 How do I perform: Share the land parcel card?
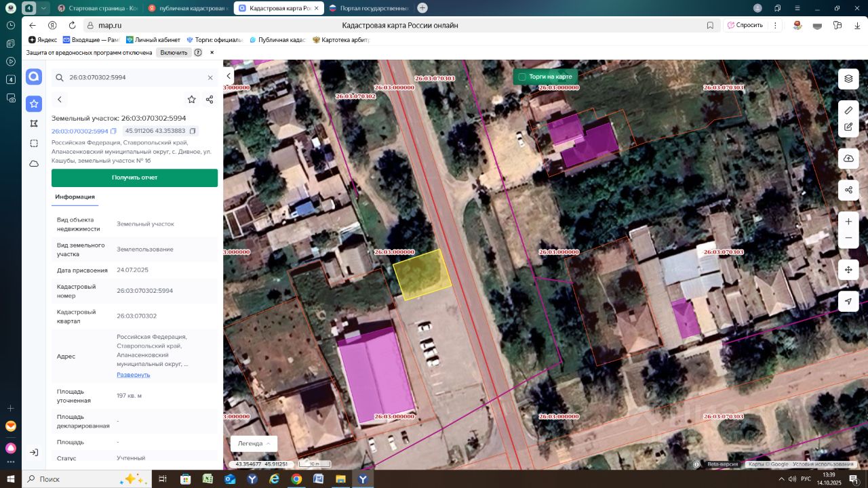pos(210,100)
